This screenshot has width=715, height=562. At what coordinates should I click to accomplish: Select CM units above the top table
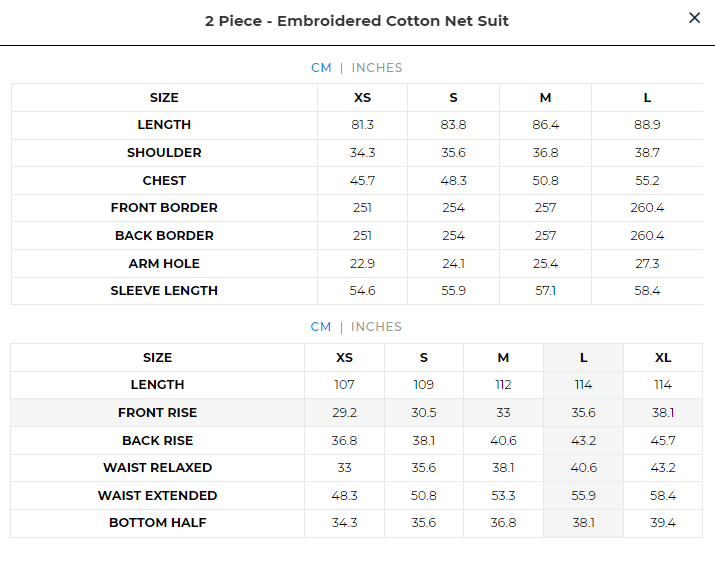coord(321,68)
